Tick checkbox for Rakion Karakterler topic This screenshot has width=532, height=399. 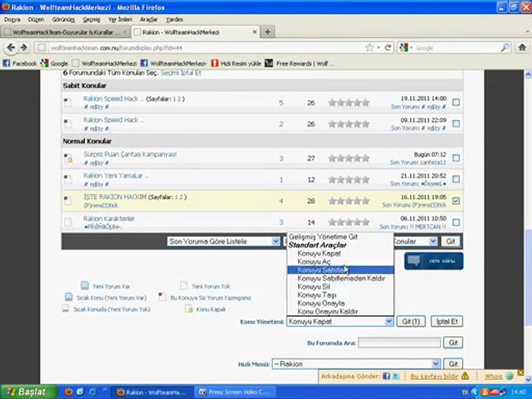[456, 222]
